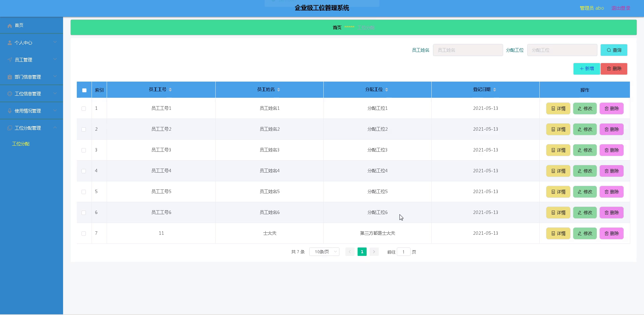Check the checkbox for row 7
Image resolution: width=644 pixels, height=315 pixels.
(x=84, y=234)
